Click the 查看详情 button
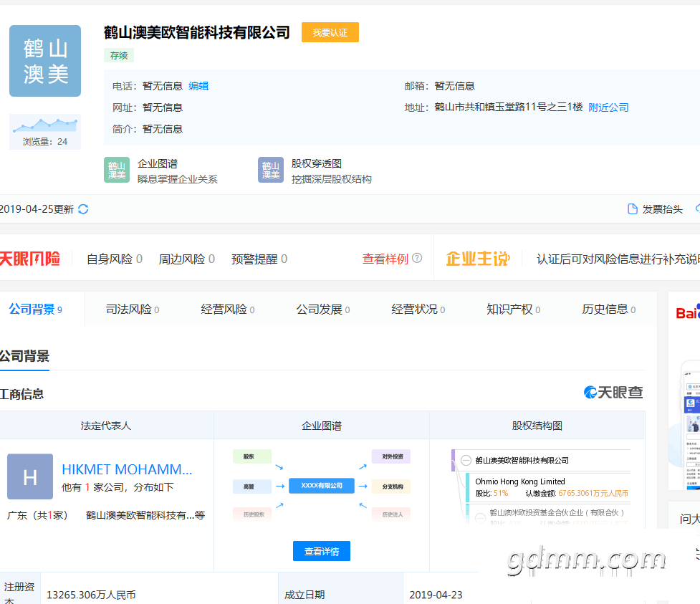 point(322,551)
